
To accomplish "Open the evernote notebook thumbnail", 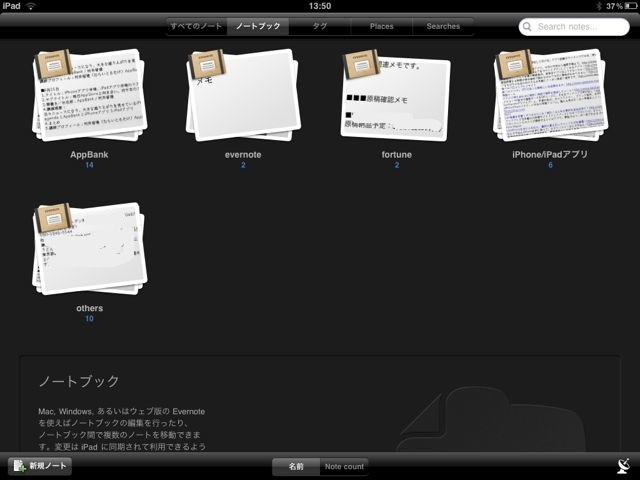I will tap(243, 95).
